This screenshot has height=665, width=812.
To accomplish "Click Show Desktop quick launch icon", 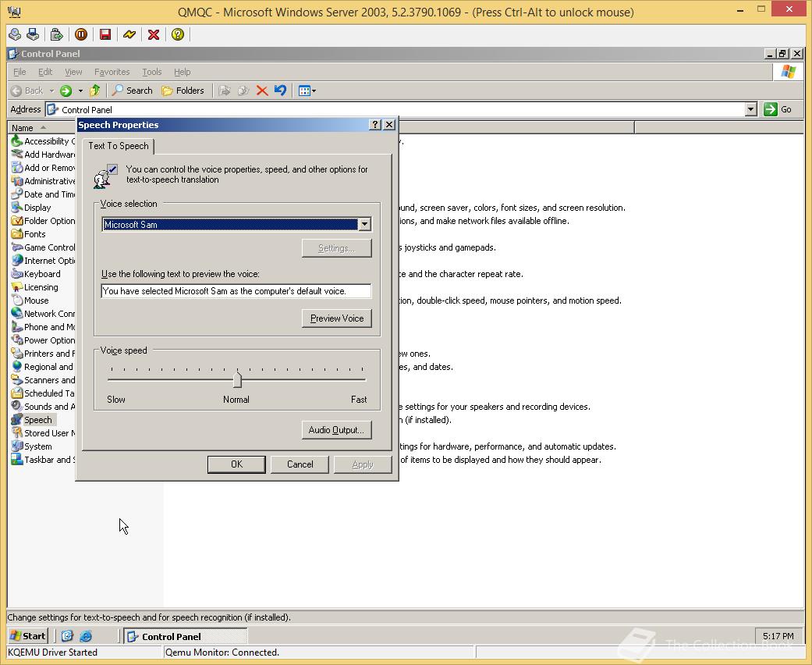I will tap(67, 636).
